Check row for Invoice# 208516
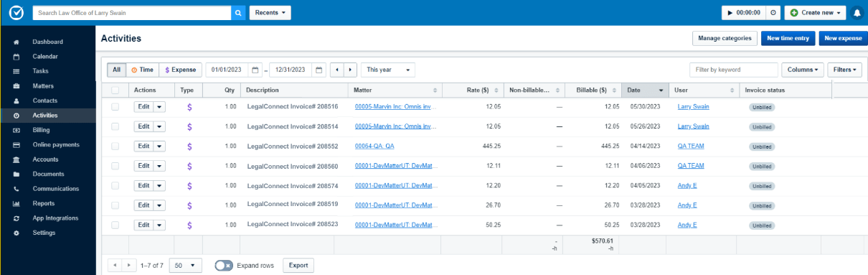868x275 pixels. coord(115,107)
